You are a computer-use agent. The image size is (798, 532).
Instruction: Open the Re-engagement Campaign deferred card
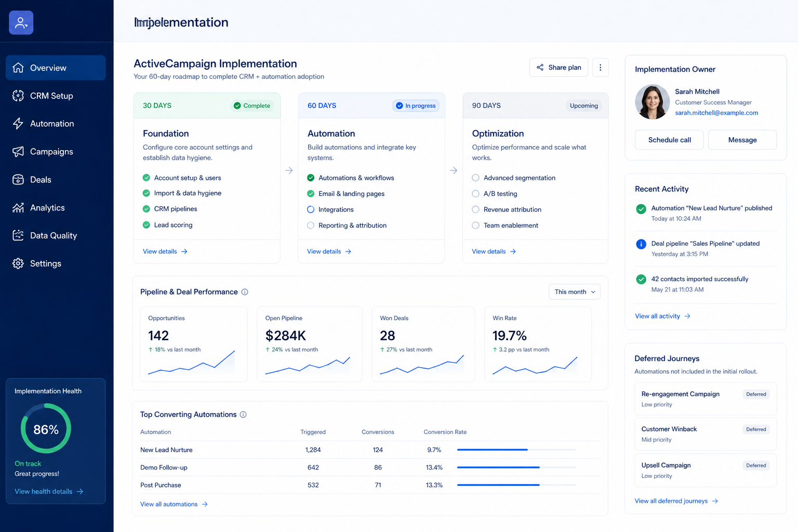point(706,399)
